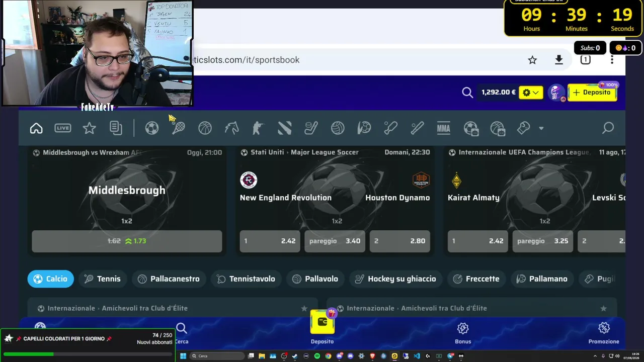Open the Windows Start menu
The image size is (644, 362).
click(x=183, y=356)
